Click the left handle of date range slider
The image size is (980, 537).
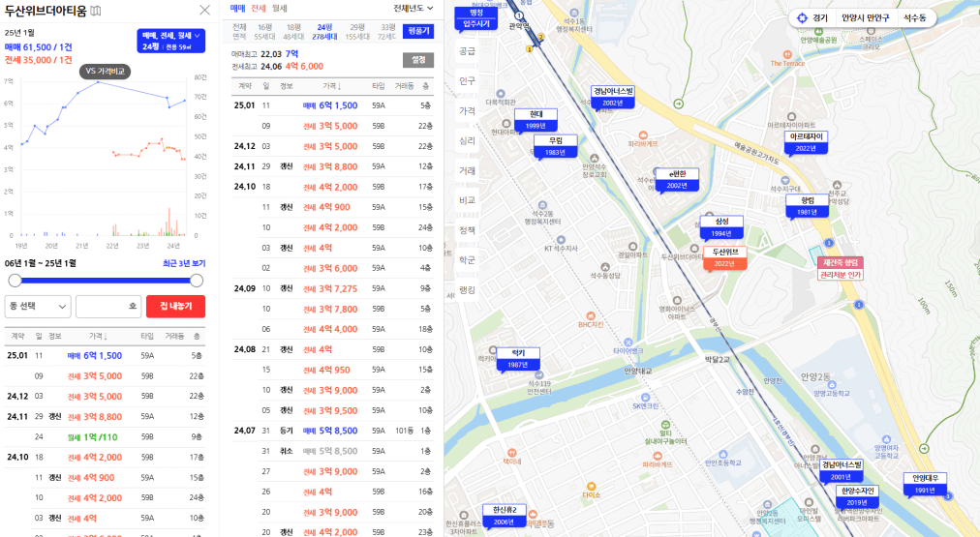coord(15,281)
